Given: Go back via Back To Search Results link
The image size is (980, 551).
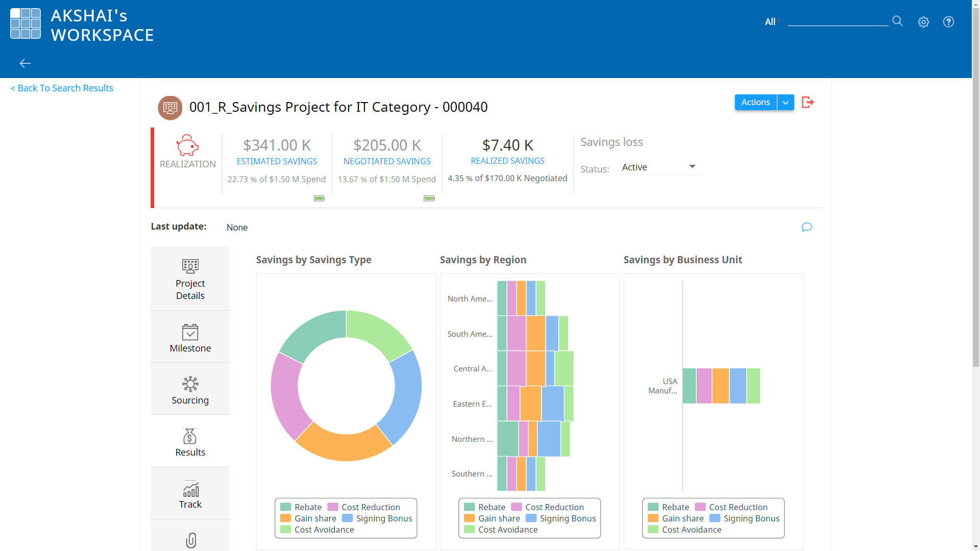Looking at the screenshot, I should pos(61,88).
